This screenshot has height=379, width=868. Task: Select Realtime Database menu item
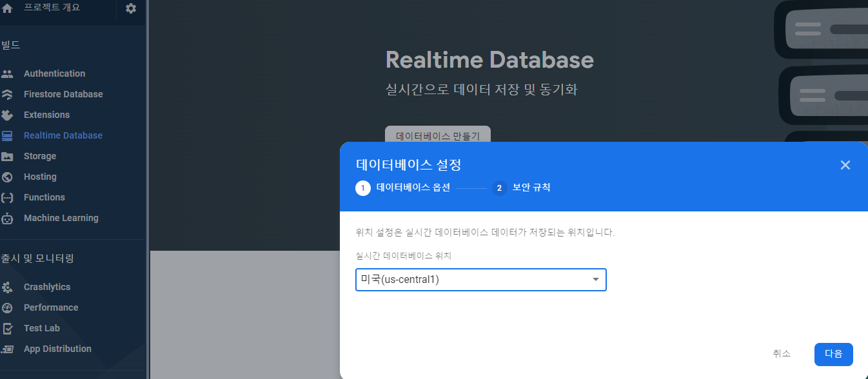pos(63,135)
